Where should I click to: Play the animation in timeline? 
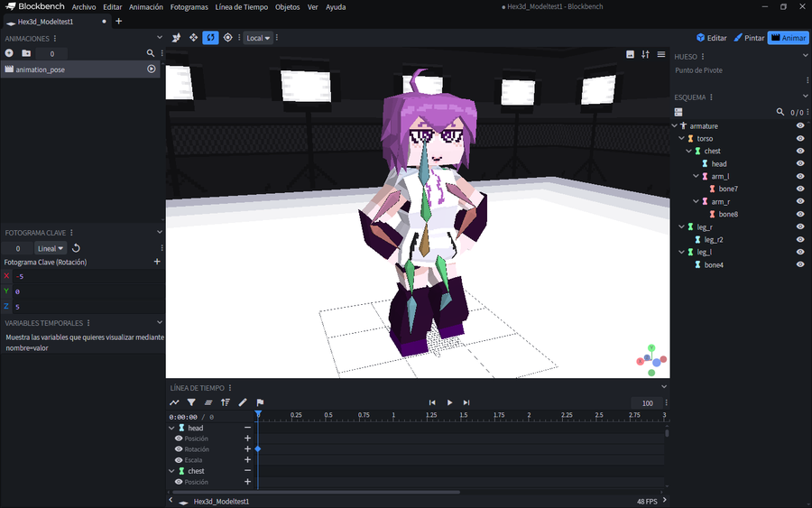[449, 402]
